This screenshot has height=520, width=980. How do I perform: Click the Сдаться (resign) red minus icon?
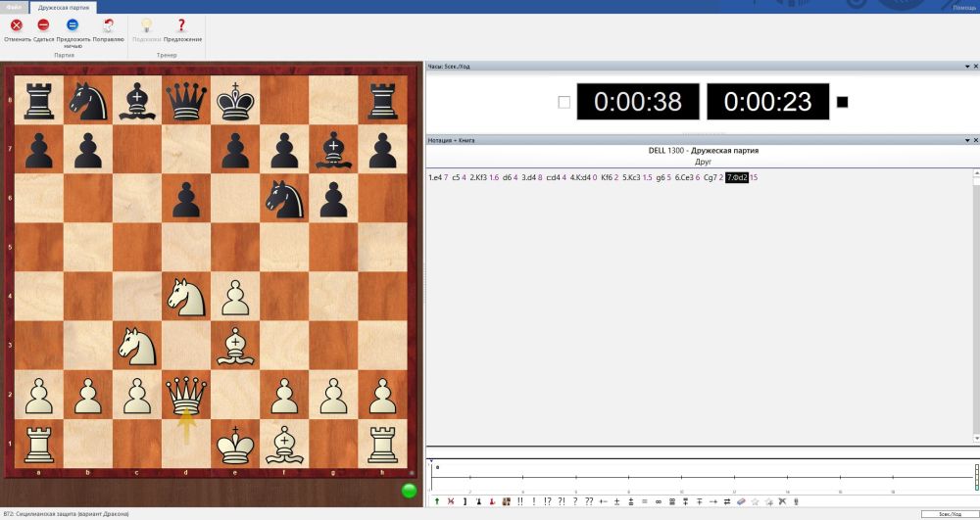[43, 24]
